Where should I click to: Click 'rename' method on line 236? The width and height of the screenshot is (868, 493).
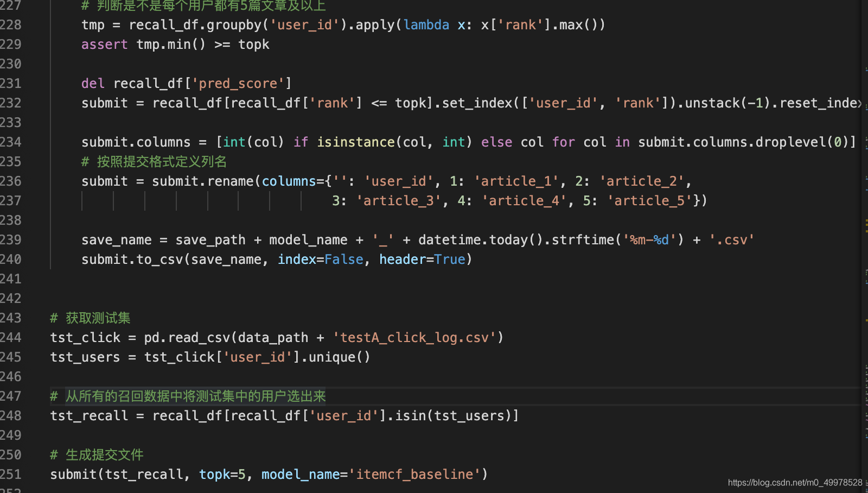[231, 181]
